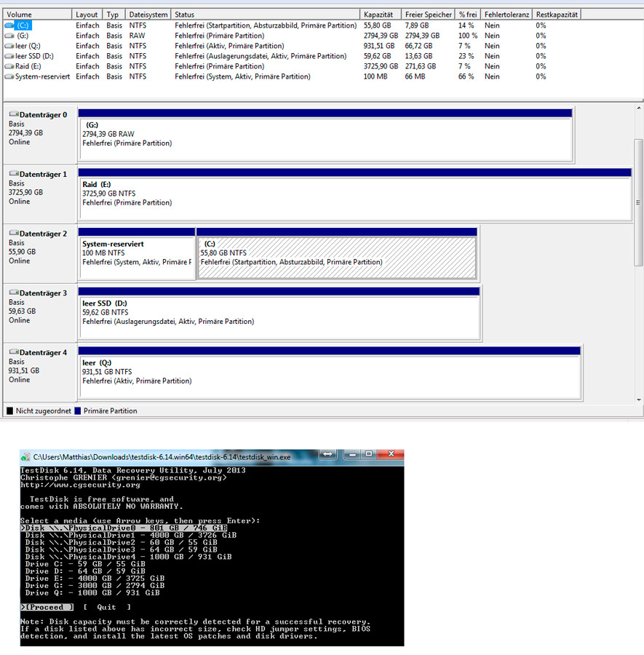644x655 pixels.
Task: Sort by the Volume column header
Action: [x=38, y=15]
